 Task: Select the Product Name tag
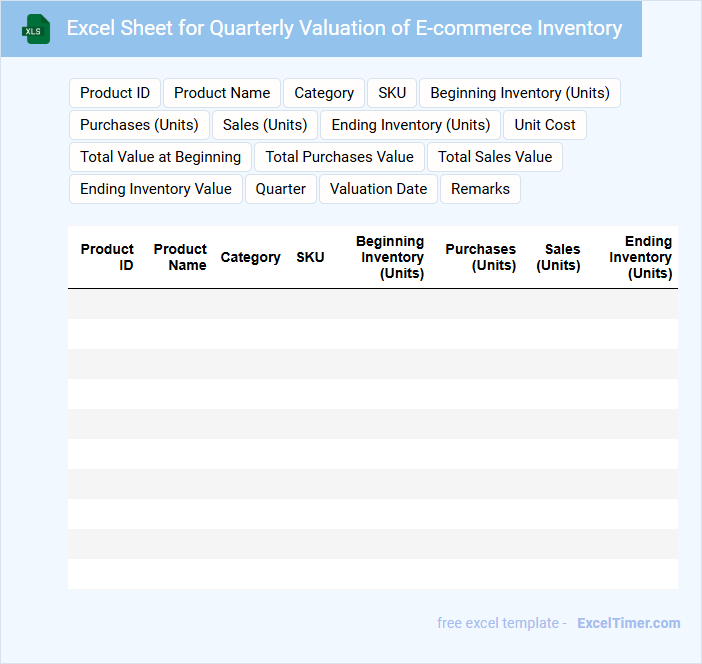(x=222, y=93)
